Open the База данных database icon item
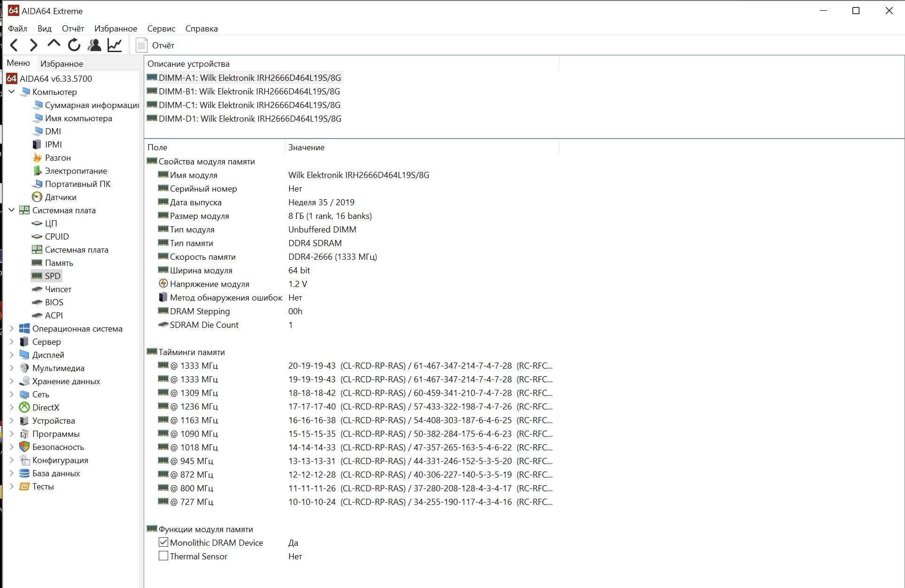The image size is (905, 588). 24,473
